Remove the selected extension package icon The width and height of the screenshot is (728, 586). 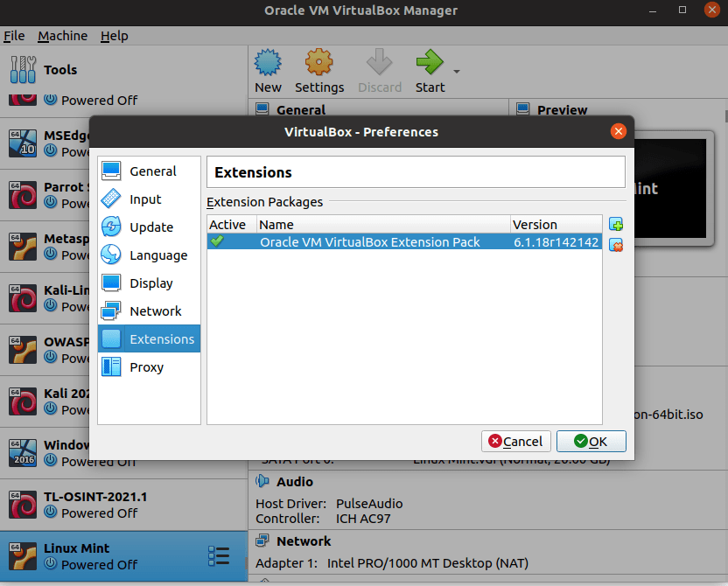(615, 245)
